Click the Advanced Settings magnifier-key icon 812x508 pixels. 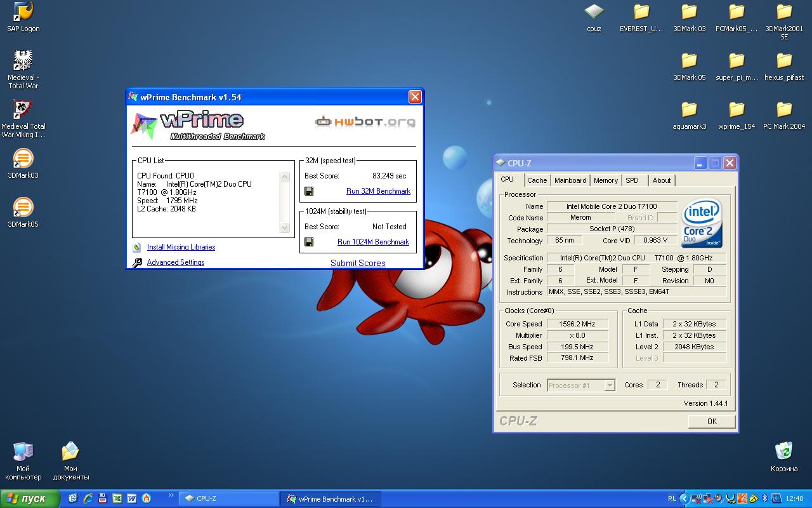click(x=136, y=262)
